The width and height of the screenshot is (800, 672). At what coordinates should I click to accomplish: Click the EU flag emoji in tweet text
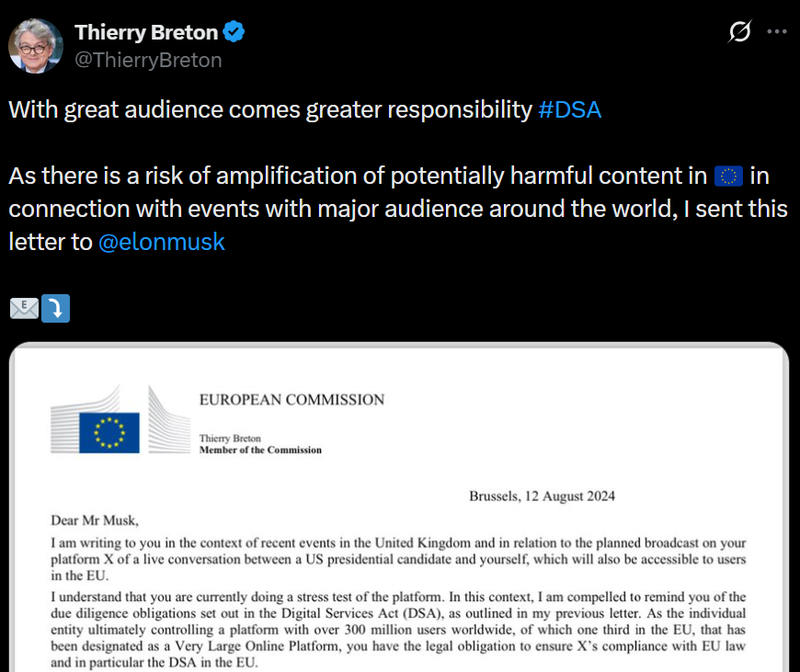pos(728,176)
